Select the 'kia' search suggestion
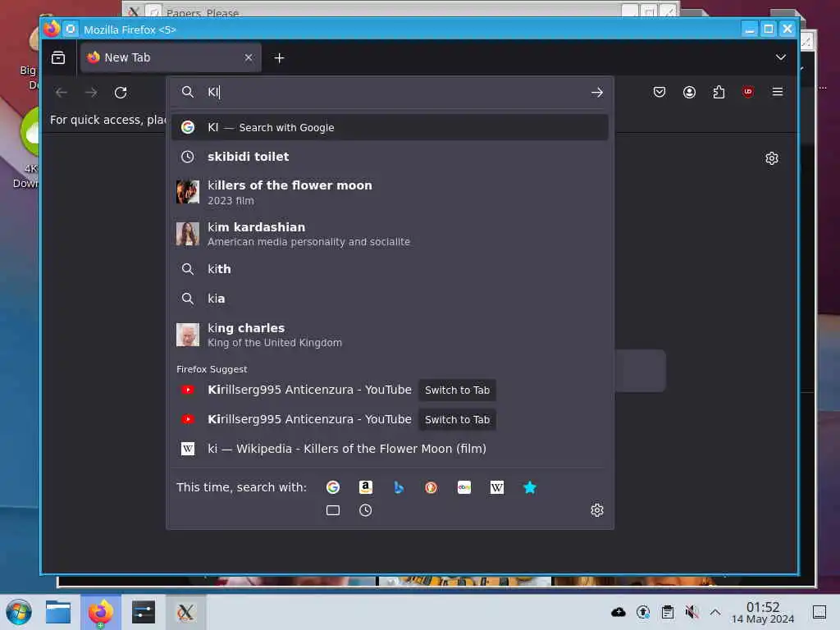This screenshot has height=630, width=840. pyautogui.click(x=390, y=299)
